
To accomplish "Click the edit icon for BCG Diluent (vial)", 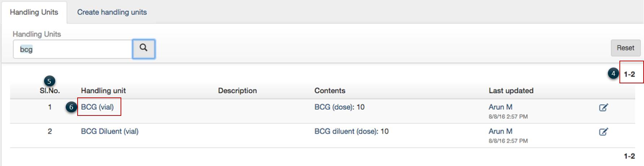I will coord(604,132).
